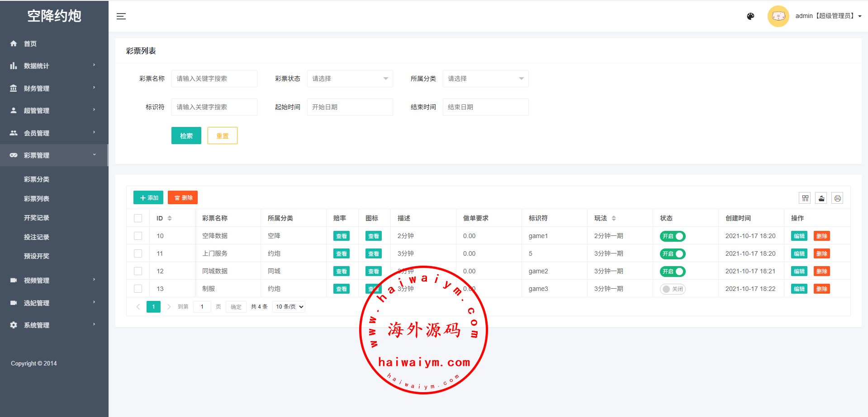Turn off the status switch for 空降数据
The width and height of the screenshot is (868, 417).
coord(673,236)
